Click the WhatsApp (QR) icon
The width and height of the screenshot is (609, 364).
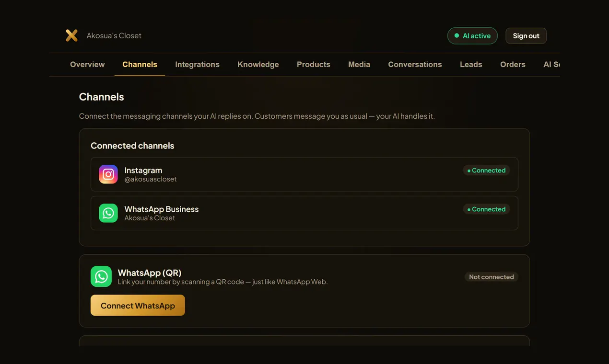click(101, 276)
